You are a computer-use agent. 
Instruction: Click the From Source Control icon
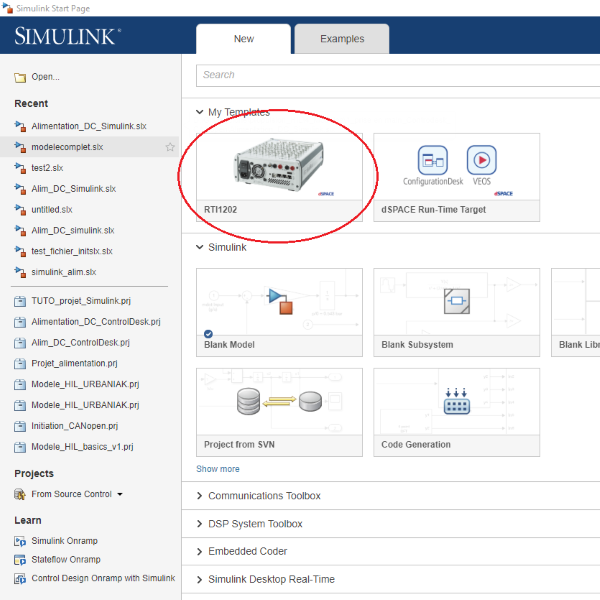20,494
